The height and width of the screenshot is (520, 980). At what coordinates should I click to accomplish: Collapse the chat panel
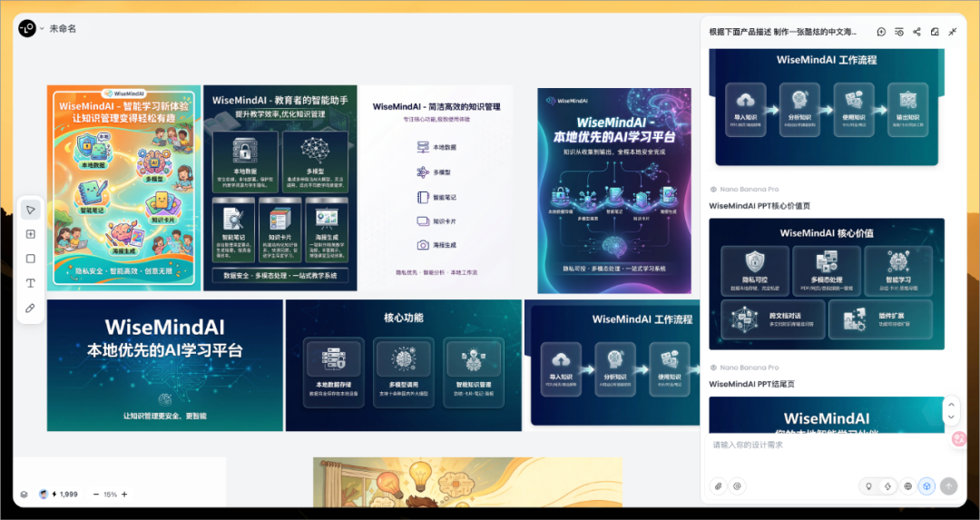pyautogui.click(x=953, y=32)
